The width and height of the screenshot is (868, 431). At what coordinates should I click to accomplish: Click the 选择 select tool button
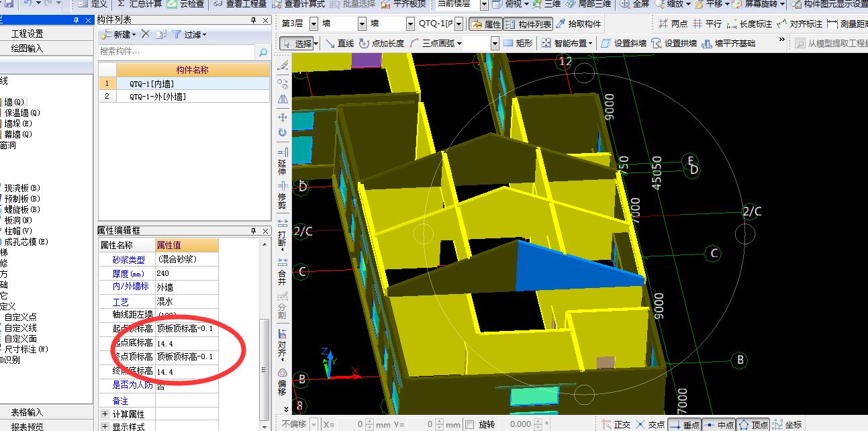click(x=297, y=44)
